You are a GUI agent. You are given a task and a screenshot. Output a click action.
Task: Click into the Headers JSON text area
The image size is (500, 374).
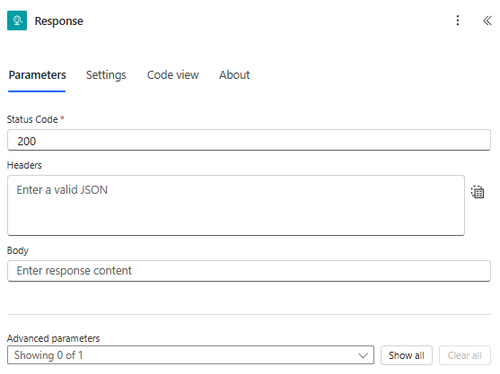coord(236,205)
